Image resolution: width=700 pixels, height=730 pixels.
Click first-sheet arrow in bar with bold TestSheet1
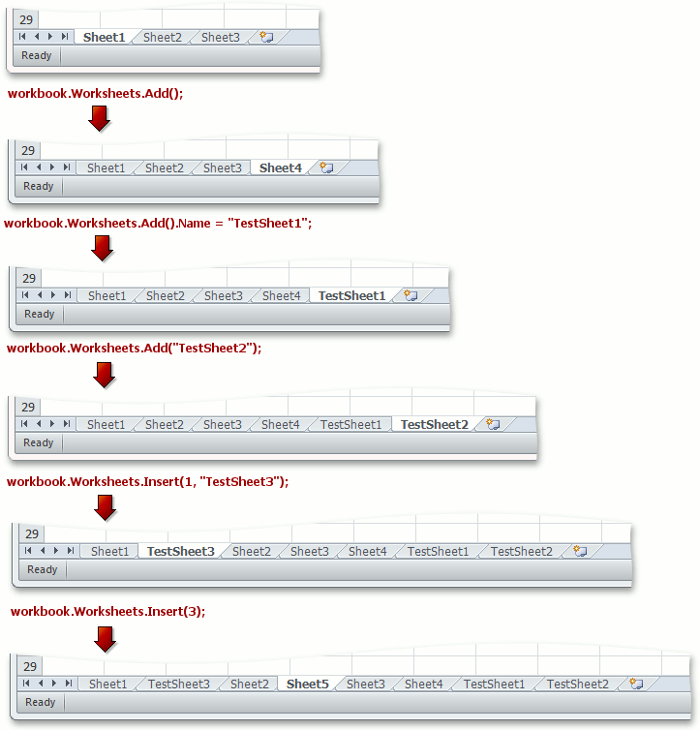25,294
